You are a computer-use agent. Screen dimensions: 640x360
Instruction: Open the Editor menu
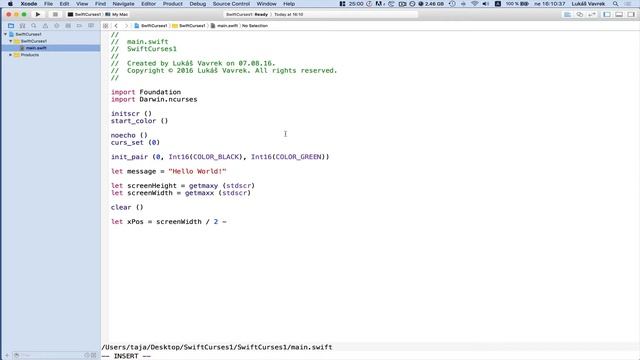tap(149, 4)
